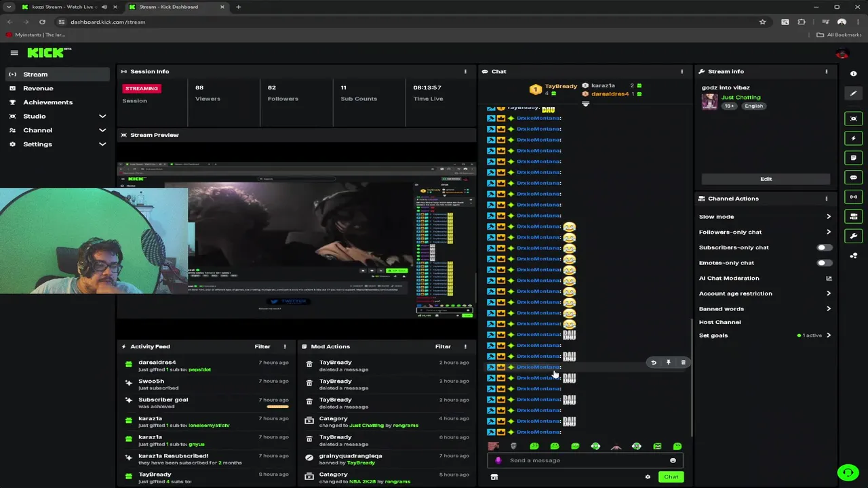The height and width of the screenshot is (488, 868).
Task: Open Followers-only chat options
Action: coord(765,232)
